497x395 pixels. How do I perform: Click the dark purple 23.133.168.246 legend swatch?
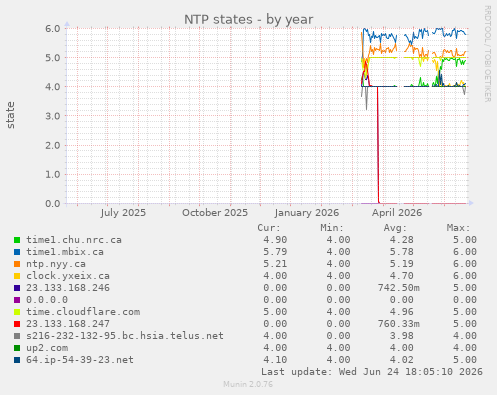point(17,288)
